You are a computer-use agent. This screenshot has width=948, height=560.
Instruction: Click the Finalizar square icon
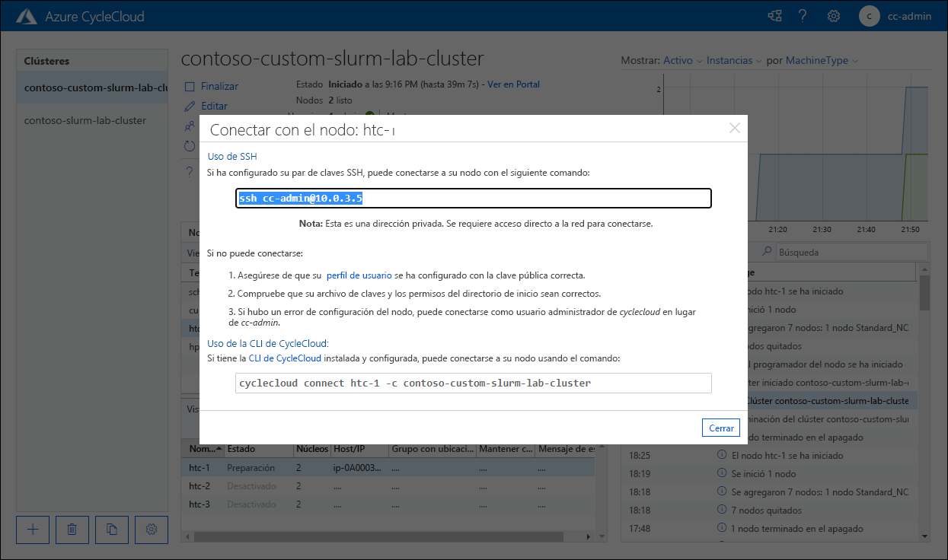(190, 85)
